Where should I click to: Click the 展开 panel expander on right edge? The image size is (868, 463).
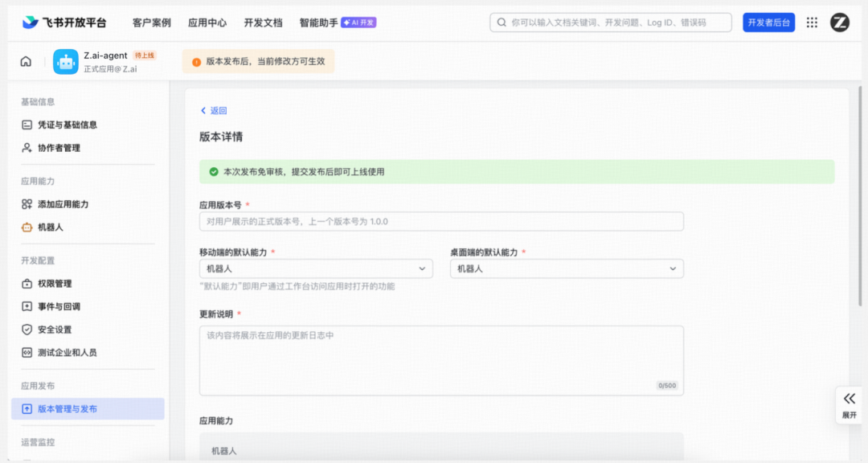click(x=850, y=404)
